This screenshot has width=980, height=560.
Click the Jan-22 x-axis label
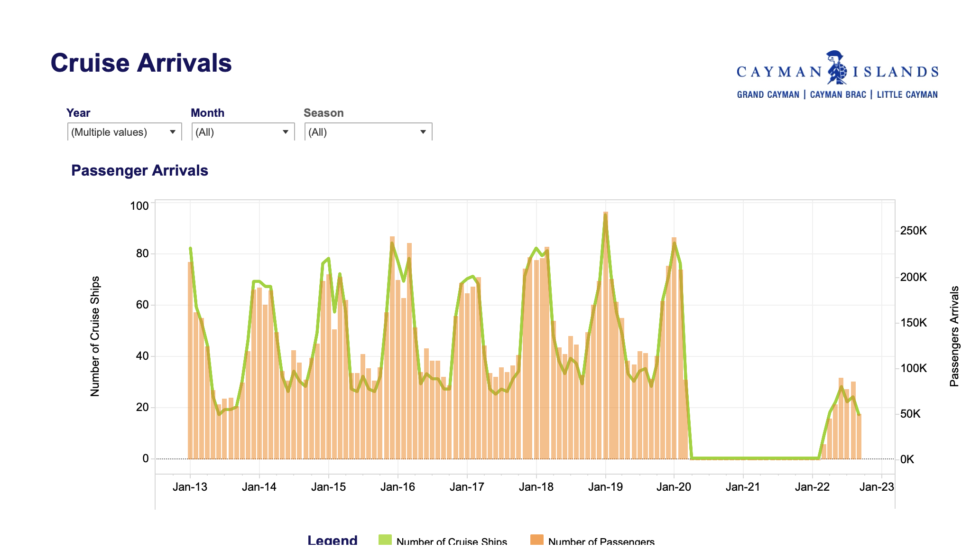pyautogui.click(x=812, y=487)
